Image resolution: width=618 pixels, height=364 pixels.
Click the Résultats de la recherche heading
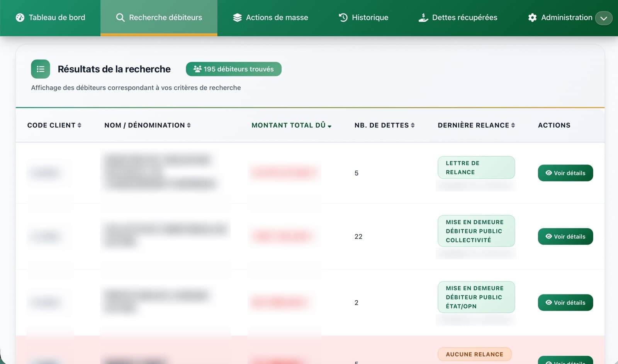(x=114, y=69)
